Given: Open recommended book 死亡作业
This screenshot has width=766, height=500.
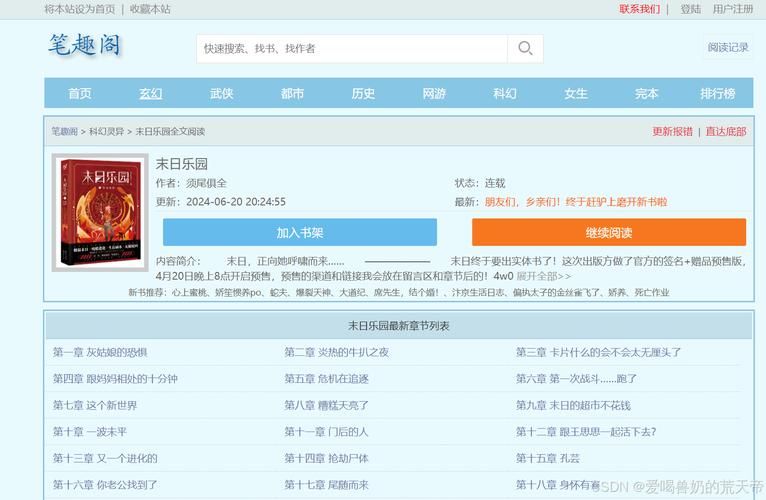Looking at the screenshot, I should [652, 293].
